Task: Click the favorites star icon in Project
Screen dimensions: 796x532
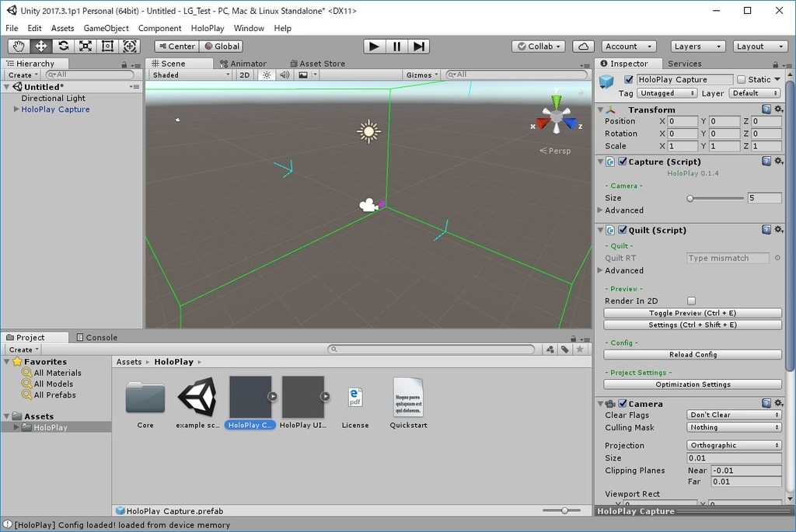Action: point(580,349)
